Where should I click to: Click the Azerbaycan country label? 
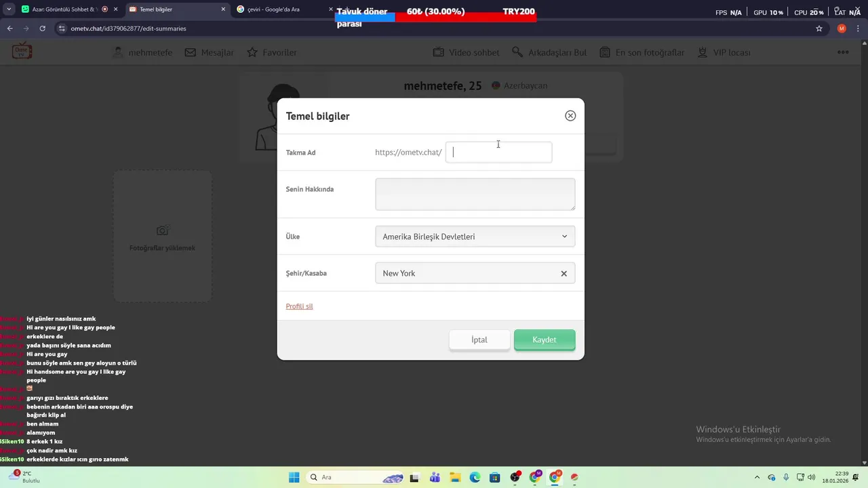click(x=519, y=86)
